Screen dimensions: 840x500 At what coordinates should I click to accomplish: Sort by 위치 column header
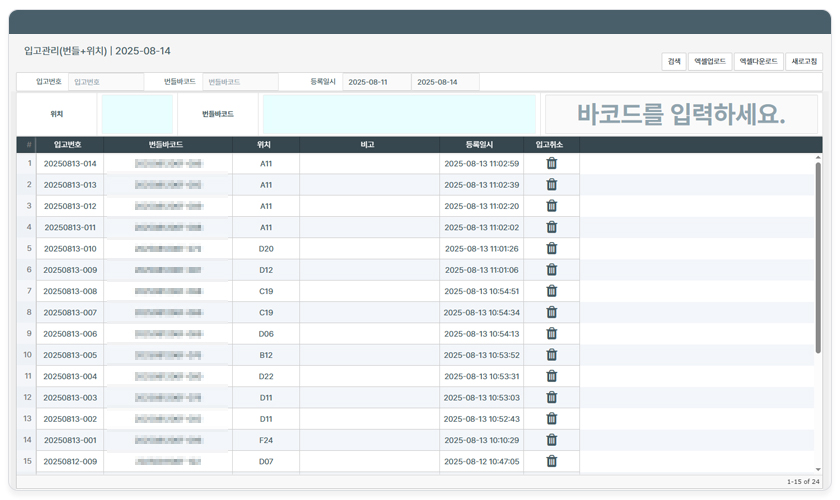tap(264, 145)
